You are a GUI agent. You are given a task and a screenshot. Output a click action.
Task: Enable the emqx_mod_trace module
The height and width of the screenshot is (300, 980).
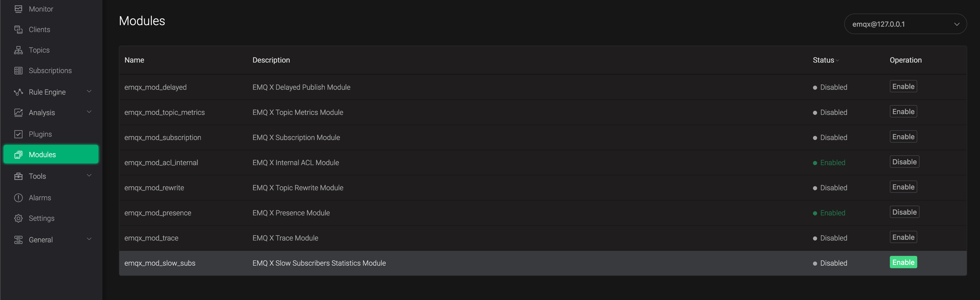point(903,237)
